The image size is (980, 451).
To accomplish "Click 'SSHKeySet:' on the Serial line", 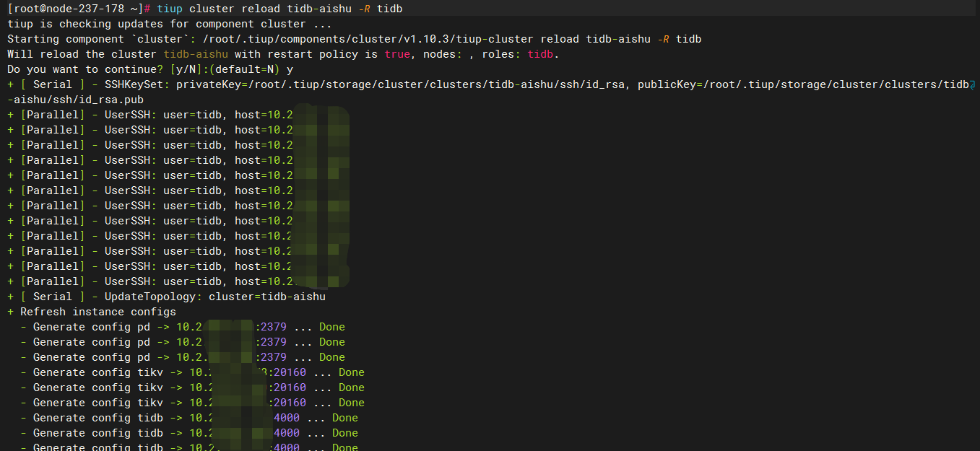I will pyautogui.click(x=136, y=84).
